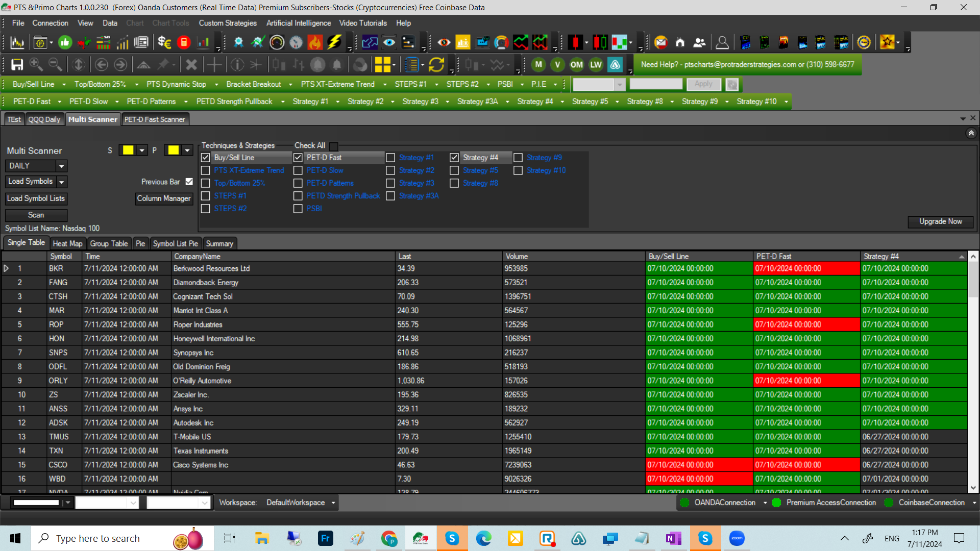The width and height of the screenshot is (980, 551).
Task: Expand the Load Symbols dropdown arrow
Action: [62, 182]
